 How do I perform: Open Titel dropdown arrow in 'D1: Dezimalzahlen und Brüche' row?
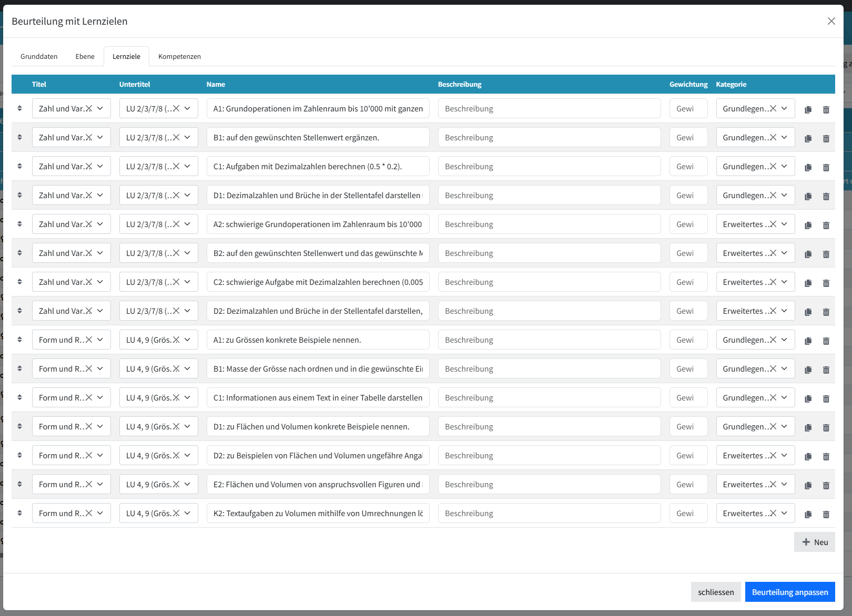tap(100, 195)
